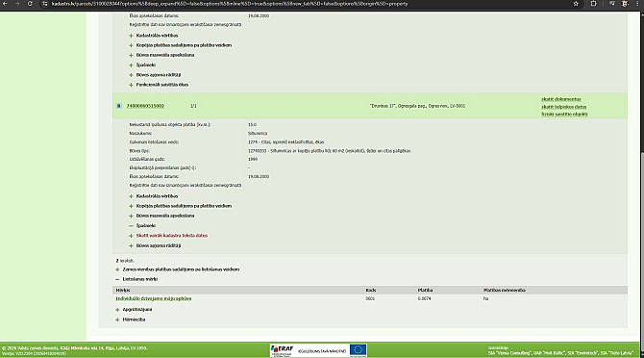The width and height of the screenshot is (644, 358).
Task: Open cadastre number 74800060515002 link
Action: point(145,106)
